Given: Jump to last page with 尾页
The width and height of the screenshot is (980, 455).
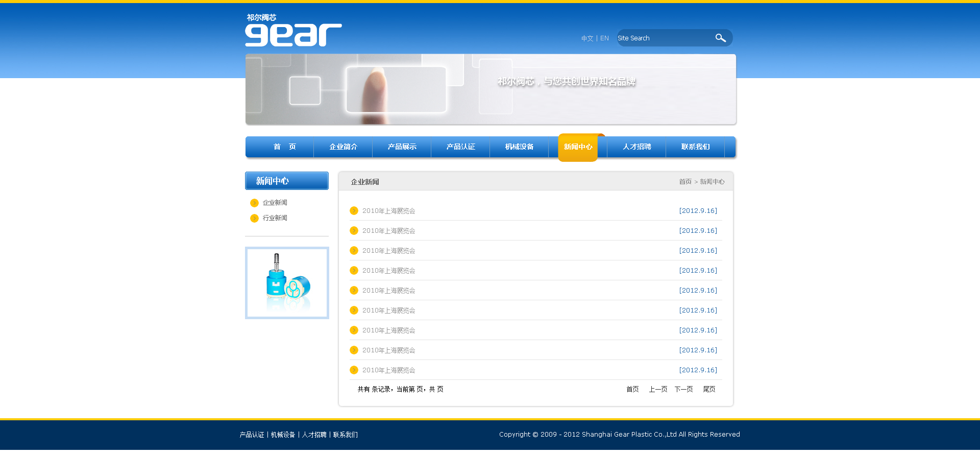Looking at the screenshot, I should [709, 390].
